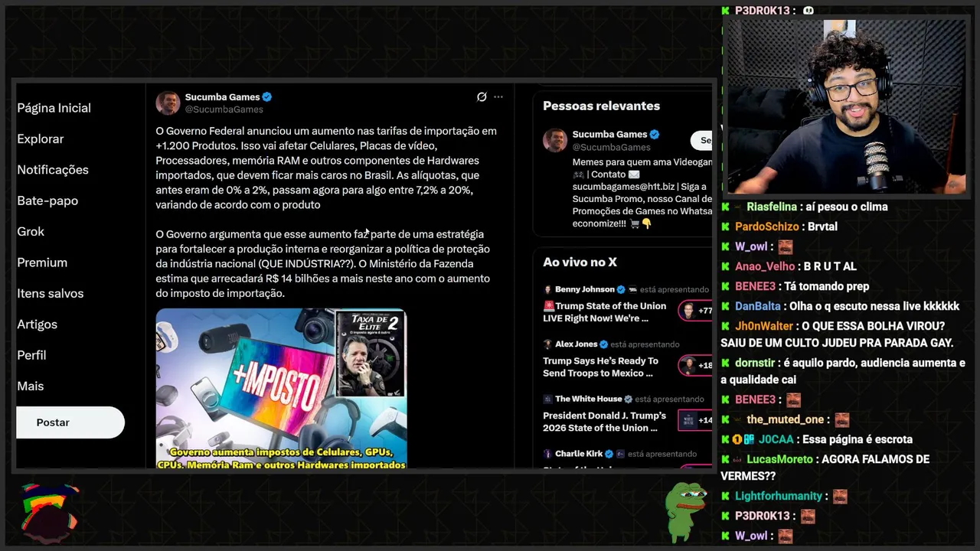Click username LucasMoreto in chat
980x551 pixels.
(x=779, y=459)
